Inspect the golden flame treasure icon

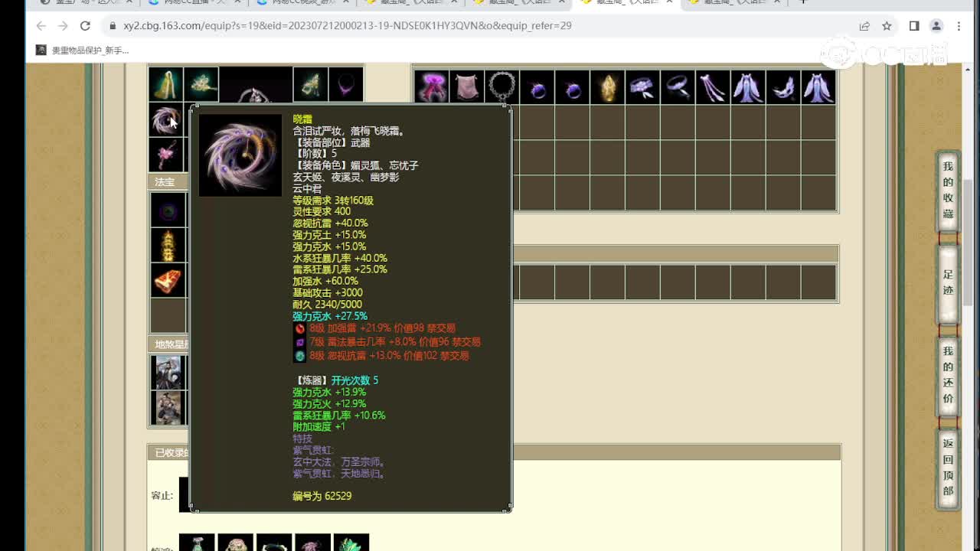click(168, 245)
